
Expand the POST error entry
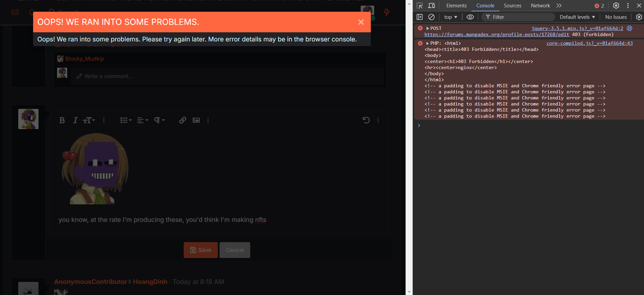pos(428,29)
